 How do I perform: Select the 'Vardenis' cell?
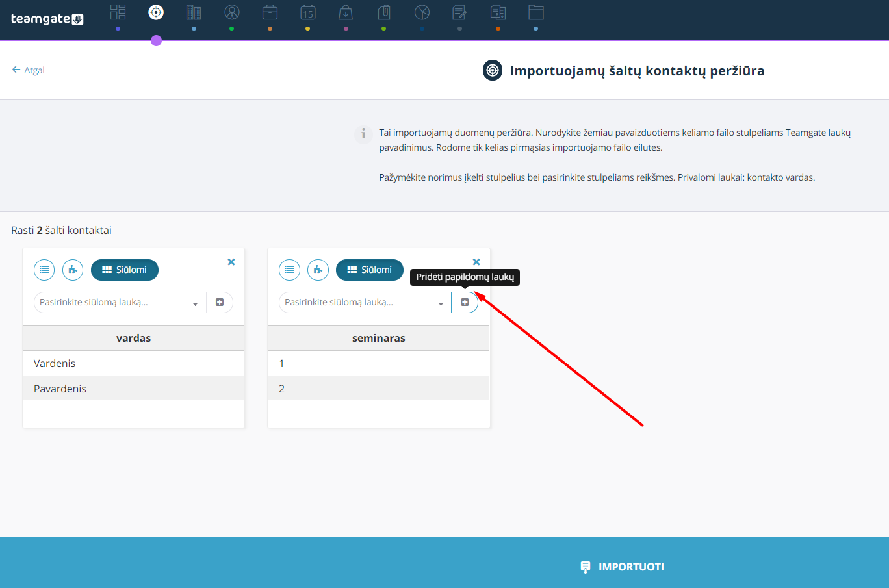click(134, 363)
